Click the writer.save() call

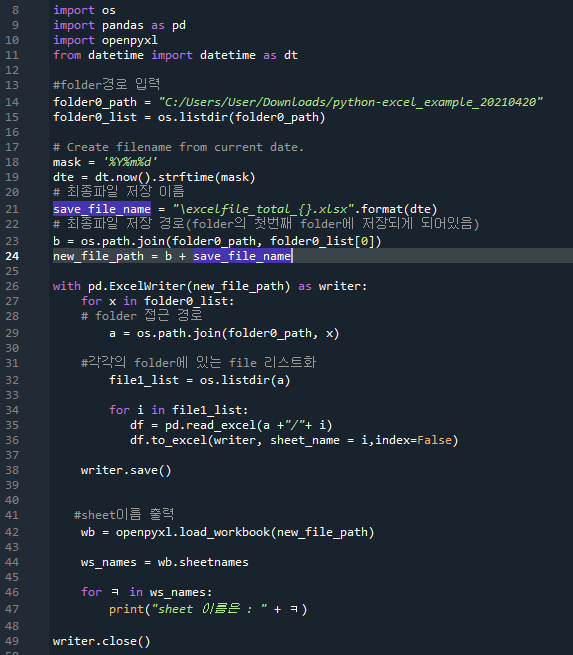coord(126,470)
